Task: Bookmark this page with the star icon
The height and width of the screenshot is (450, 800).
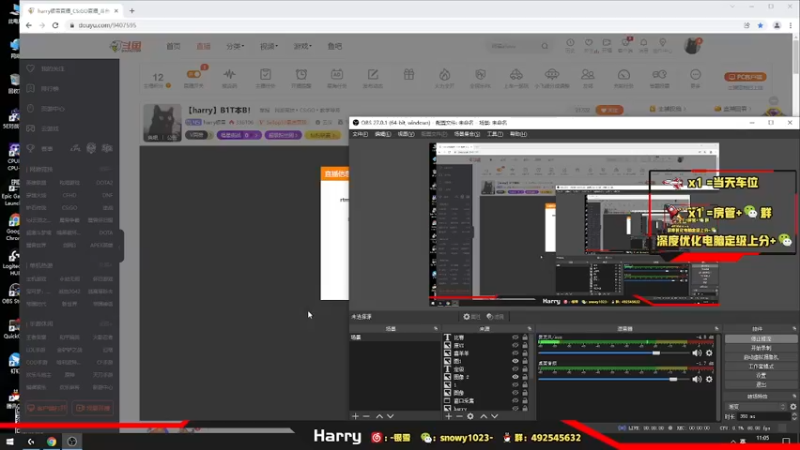Action: pos(760,26)
